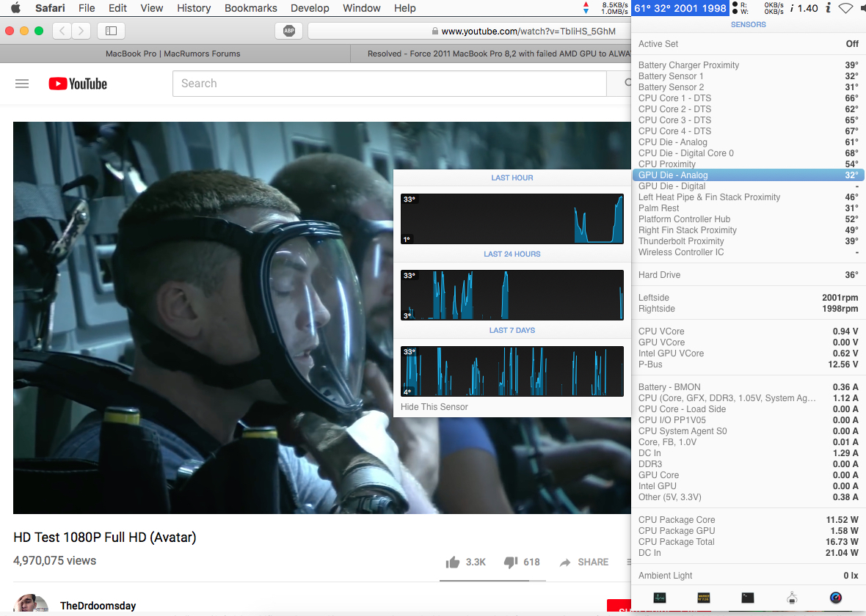Click the TheDrdoomsday channel avatar
The image size is (866, 616).
(x=31, y=604)
